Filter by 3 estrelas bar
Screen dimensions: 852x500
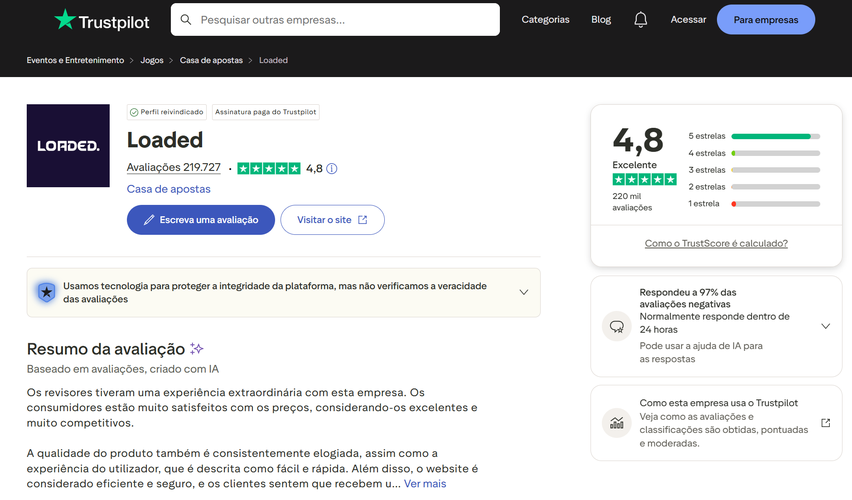click(754, 170)
